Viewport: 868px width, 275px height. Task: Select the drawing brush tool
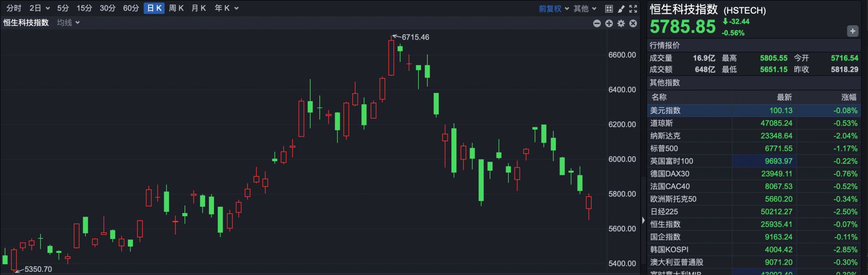point(621,9)
